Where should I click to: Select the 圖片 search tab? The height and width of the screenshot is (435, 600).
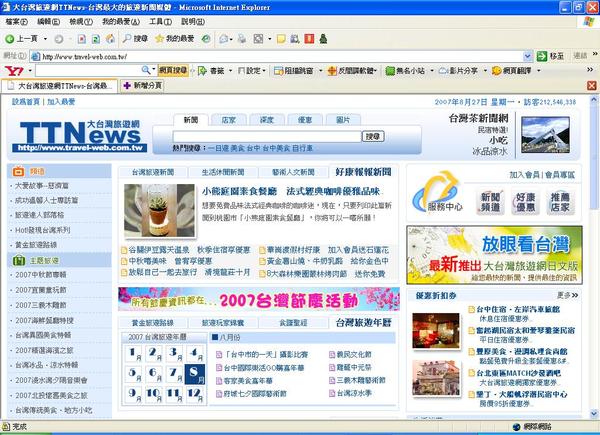tap(343, 120)
